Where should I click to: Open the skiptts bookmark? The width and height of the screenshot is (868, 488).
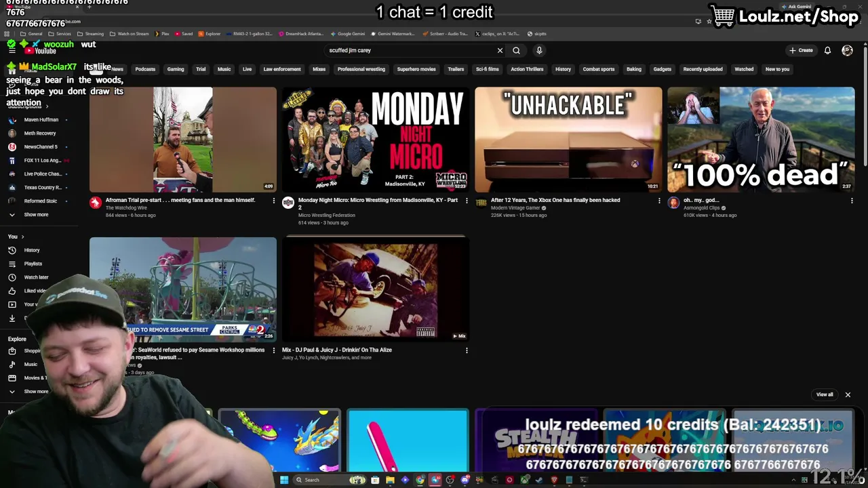[x=537, y=34]
